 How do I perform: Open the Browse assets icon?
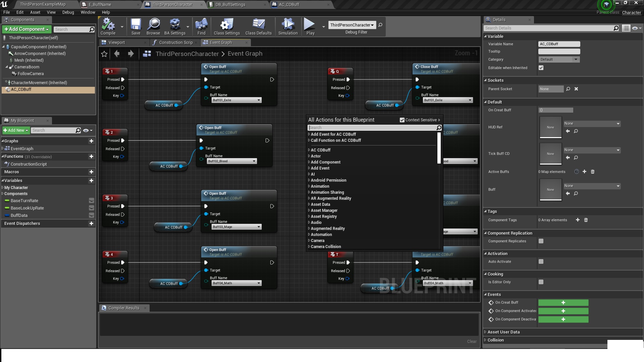point(154,28)
